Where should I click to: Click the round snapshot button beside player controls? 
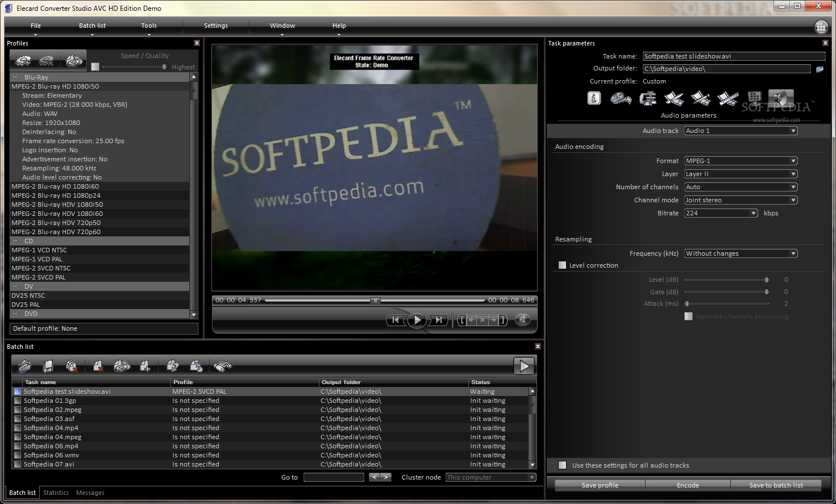tap(523, 320)
